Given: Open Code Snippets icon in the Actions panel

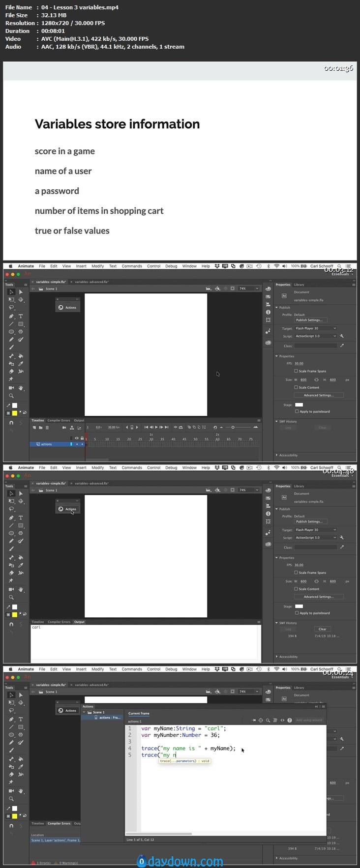Looking at the screenshot, I should click(282, 720).
